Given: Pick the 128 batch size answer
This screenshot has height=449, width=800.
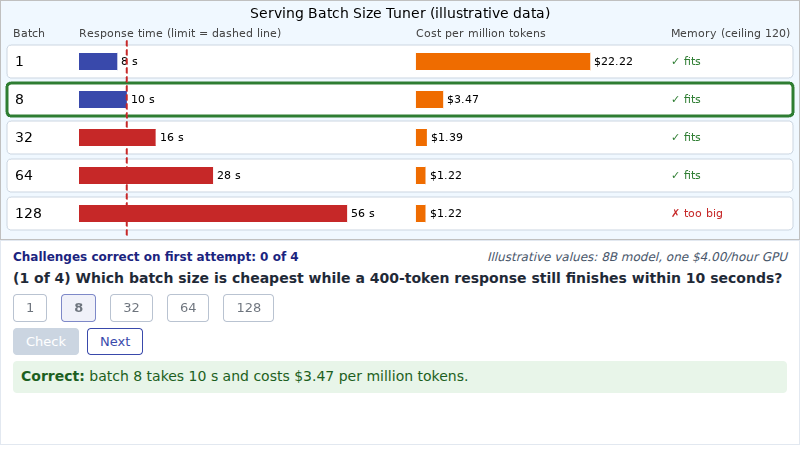Looking at the screenshot, I should (x=248, y=308).
